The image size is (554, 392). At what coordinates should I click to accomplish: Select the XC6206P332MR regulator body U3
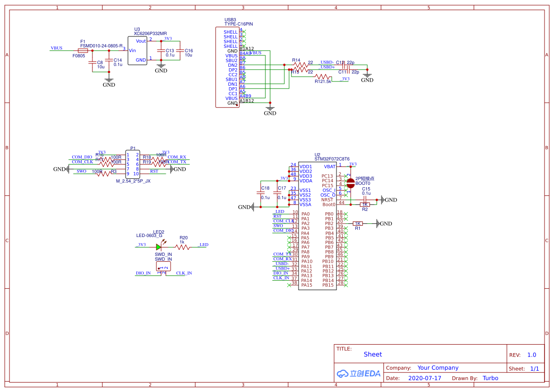(x=137, y=51)
